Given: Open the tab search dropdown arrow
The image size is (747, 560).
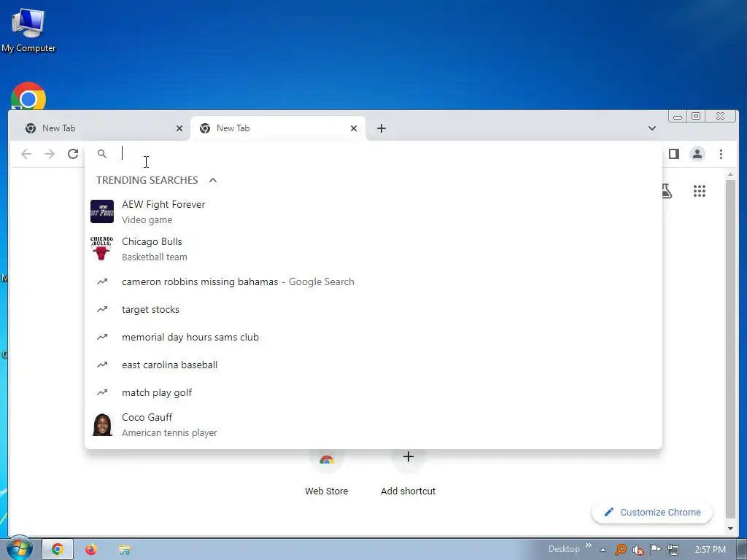Looking at the screenshot, I should (x=651, y=128).
